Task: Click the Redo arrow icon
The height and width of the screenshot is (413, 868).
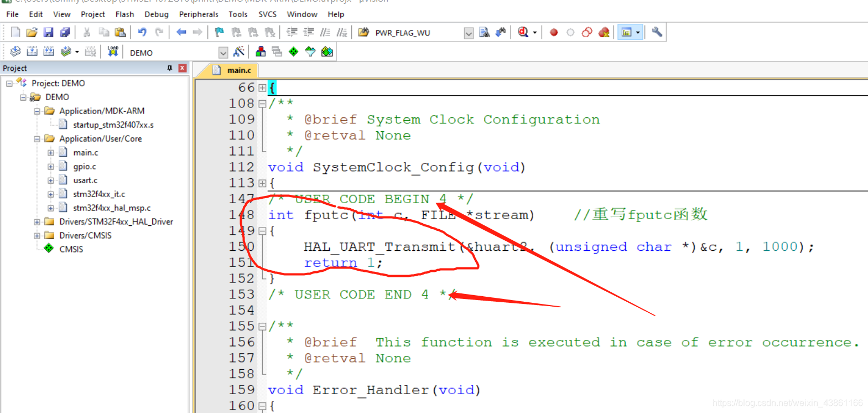Action: click(x=159, y=32)
